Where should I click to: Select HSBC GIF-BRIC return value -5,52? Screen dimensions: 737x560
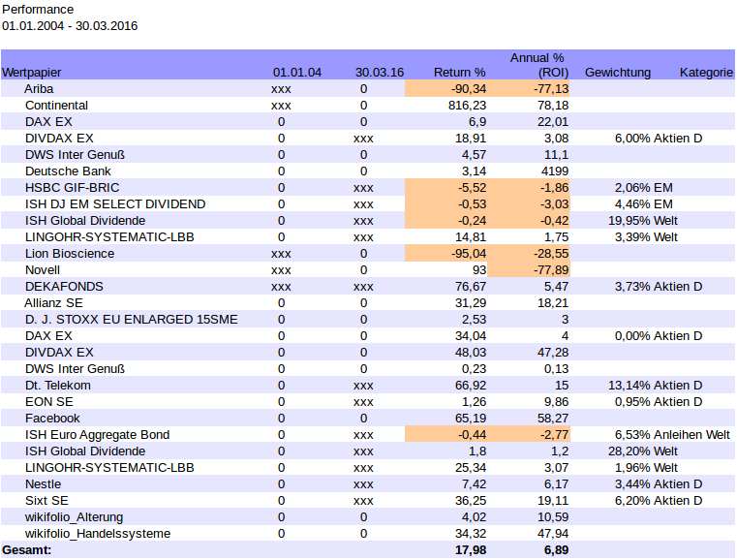click(472, 188)
